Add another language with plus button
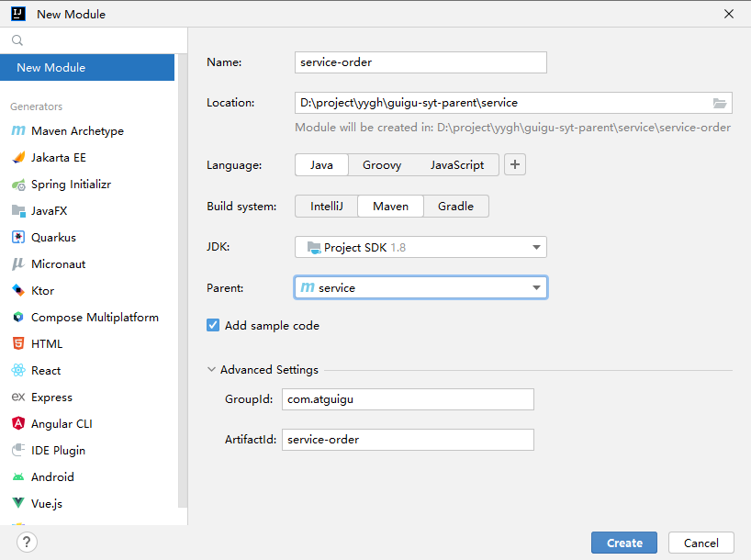This screenshot has width=751, height=560. coord(515,165)
